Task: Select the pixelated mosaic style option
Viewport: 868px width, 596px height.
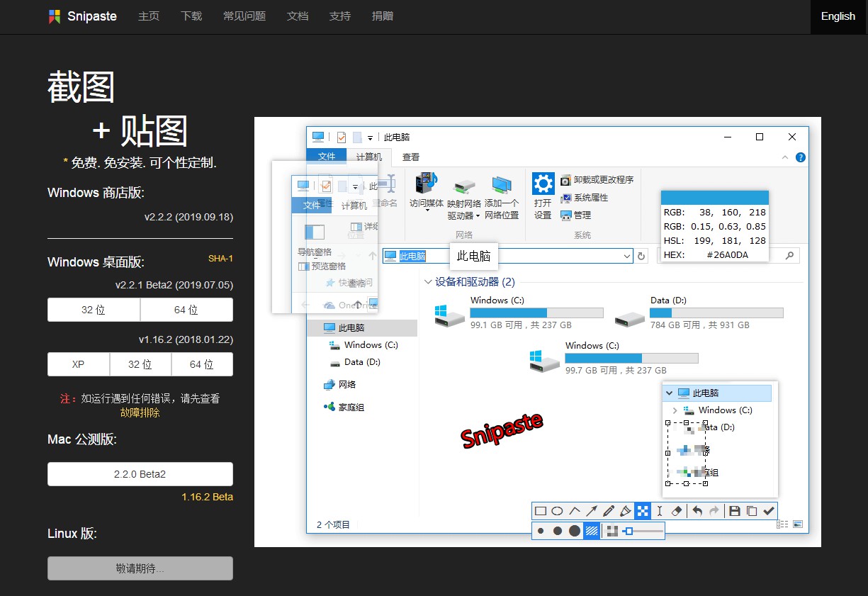Action: (x=612, y=531)
